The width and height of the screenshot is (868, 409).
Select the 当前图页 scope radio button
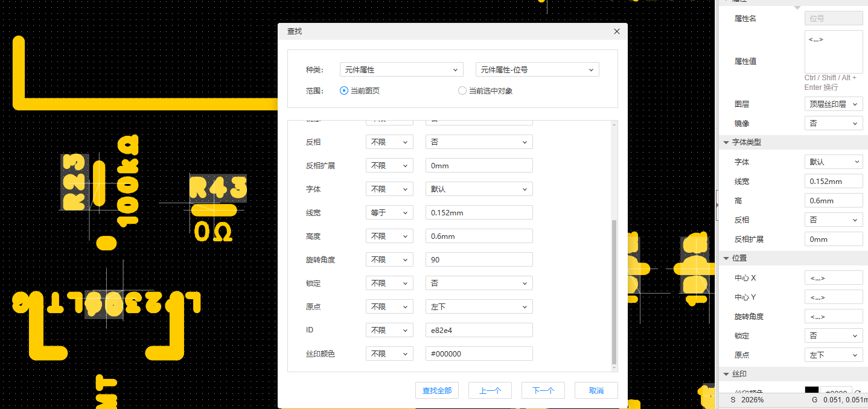coord(344,91)
